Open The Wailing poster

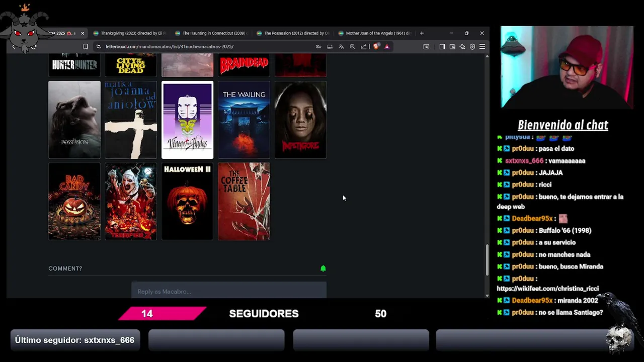coord(244,120)
